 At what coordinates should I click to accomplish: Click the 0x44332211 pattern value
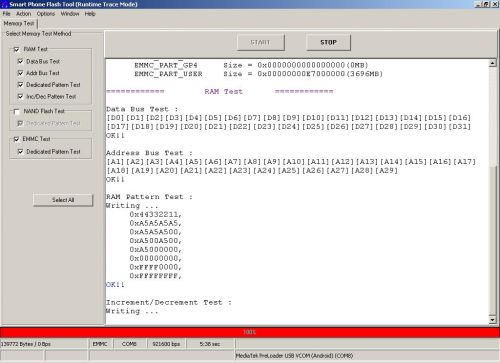coord(156,214)
